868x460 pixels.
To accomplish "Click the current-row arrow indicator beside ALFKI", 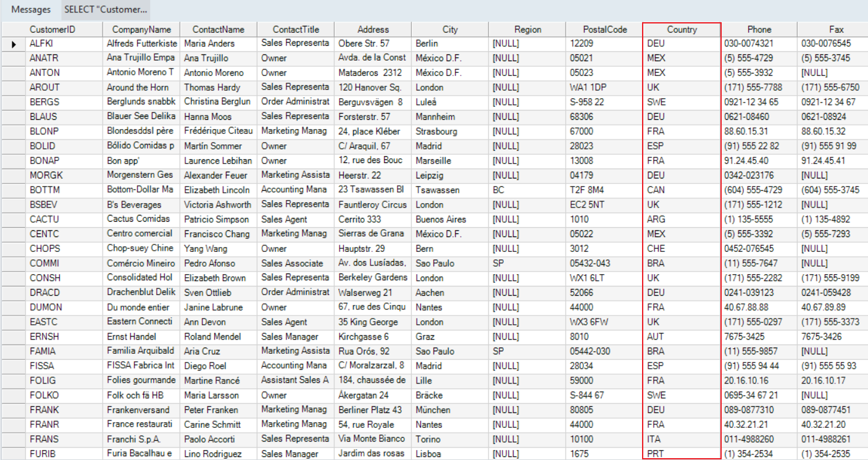I will point(14,44).
